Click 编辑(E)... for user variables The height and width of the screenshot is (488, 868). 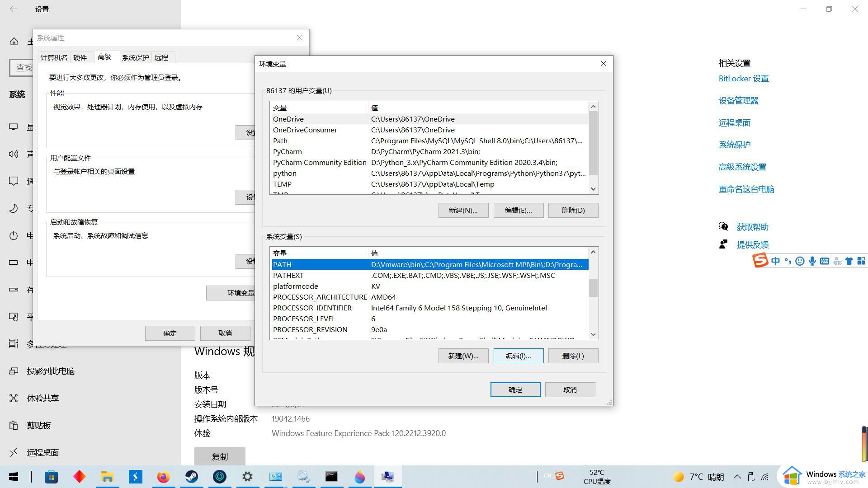519,210
